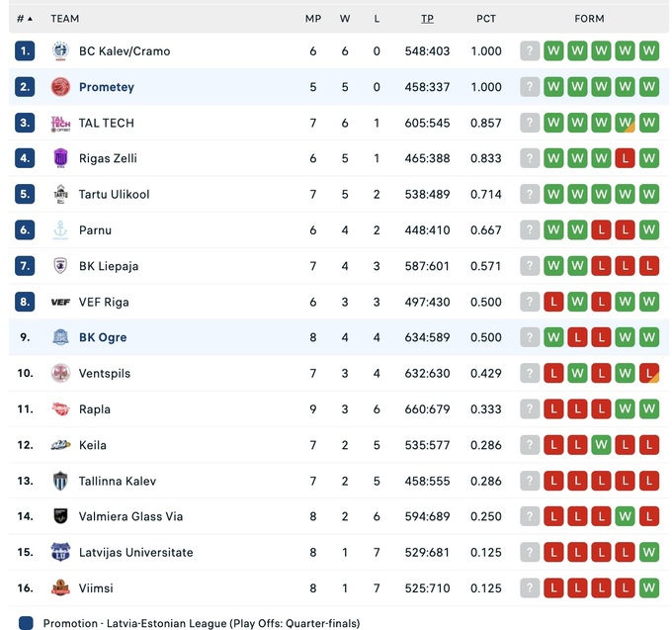Sort standings by TP column header
Image resolution: width=672 pixels, height=630 pixels.
click(427, 18)
